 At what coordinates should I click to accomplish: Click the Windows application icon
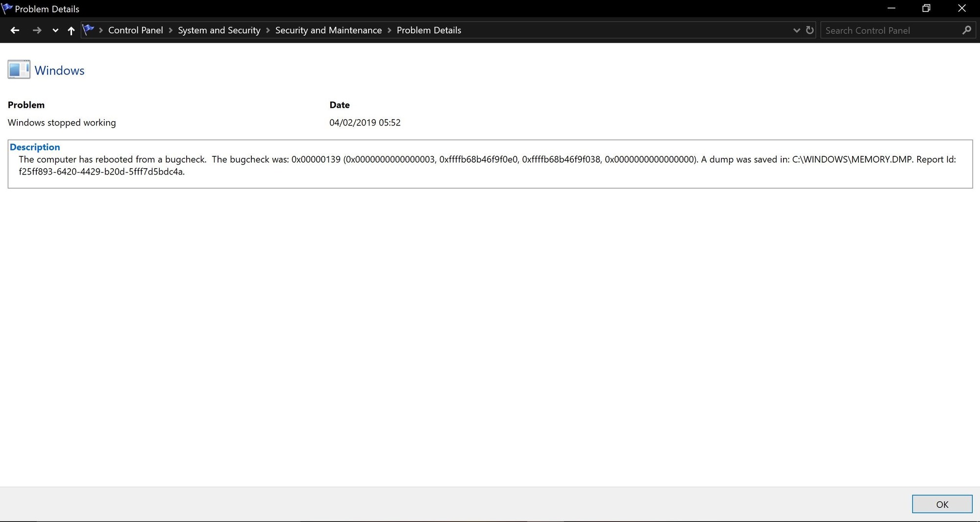19,70
